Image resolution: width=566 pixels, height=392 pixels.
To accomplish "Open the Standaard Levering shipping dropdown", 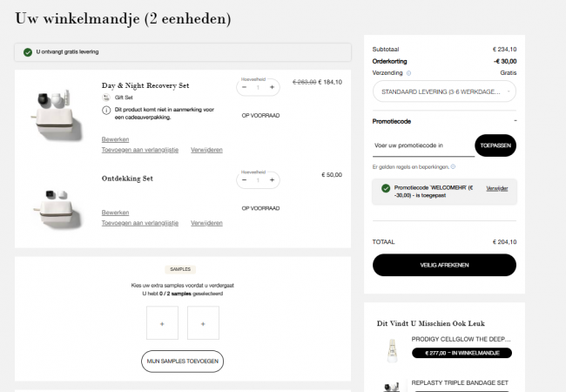I will [444, 91].
